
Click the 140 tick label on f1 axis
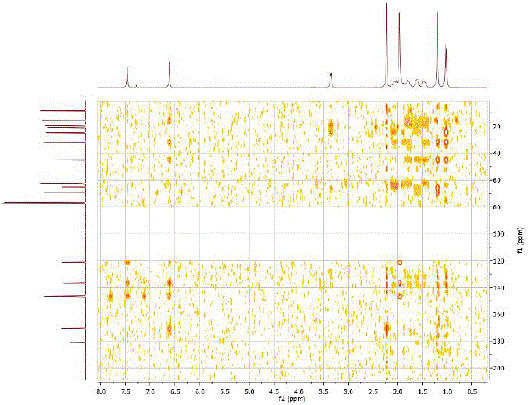[500, 288]
